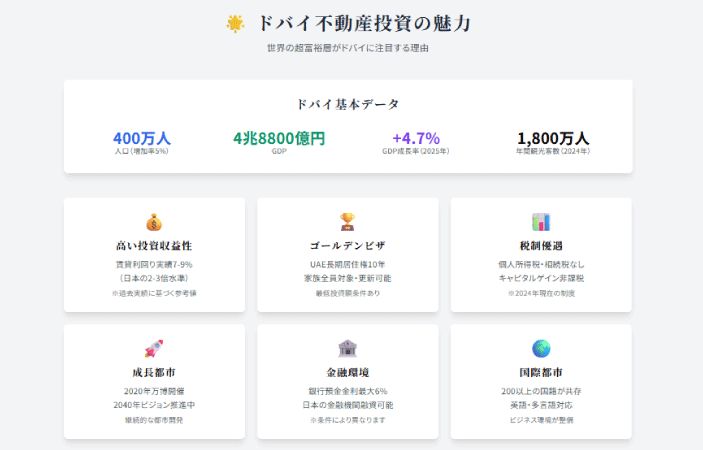Screen dimensions: 703x450
Task: Click the trophy icon above ゴールデンビザ
Action: [347, 222]
